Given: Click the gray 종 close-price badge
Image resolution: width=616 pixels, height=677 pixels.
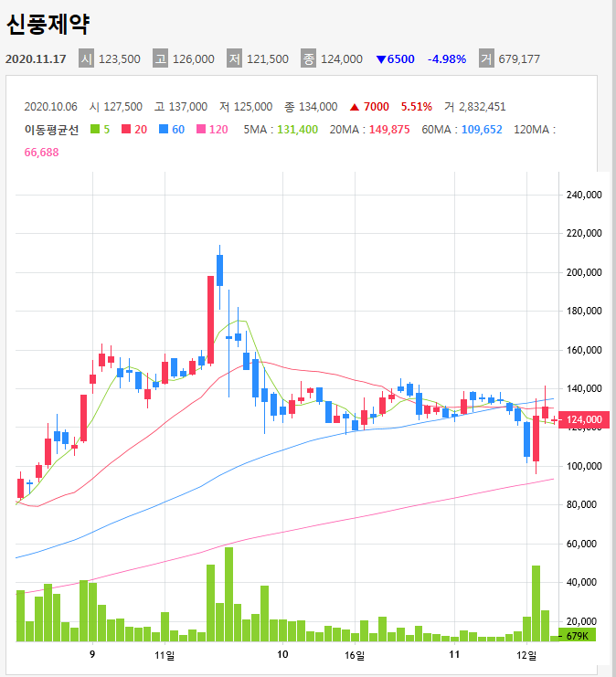Looking at the screenshot, I should (x=308, y=58).
